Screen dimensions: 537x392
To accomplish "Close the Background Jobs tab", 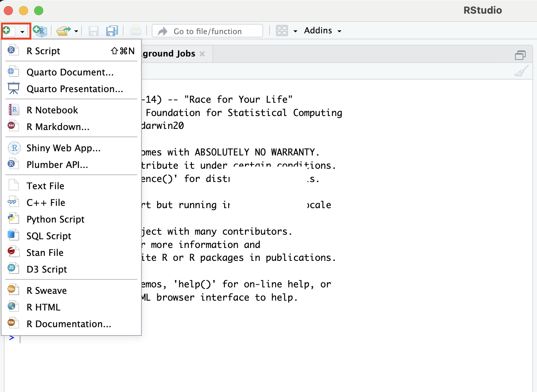I will tap(202, 54).
